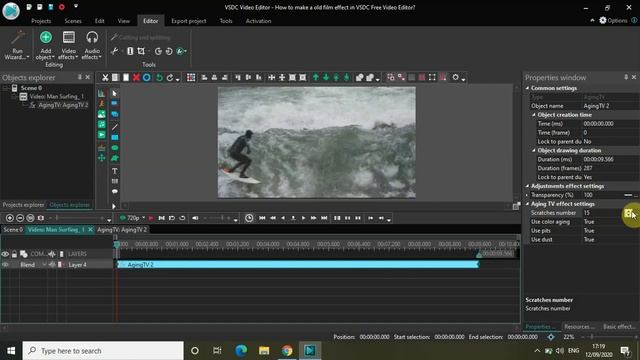The height and width of the screenshot is (360, 640).
Task: Open the Add object menu
Action: click(x=45, y=45)
